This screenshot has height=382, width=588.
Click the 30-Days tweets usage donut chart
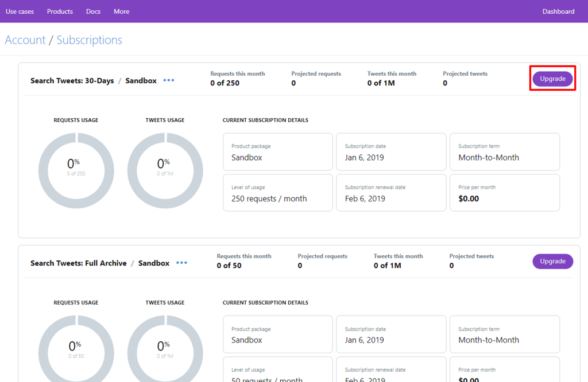click(165, 170)
